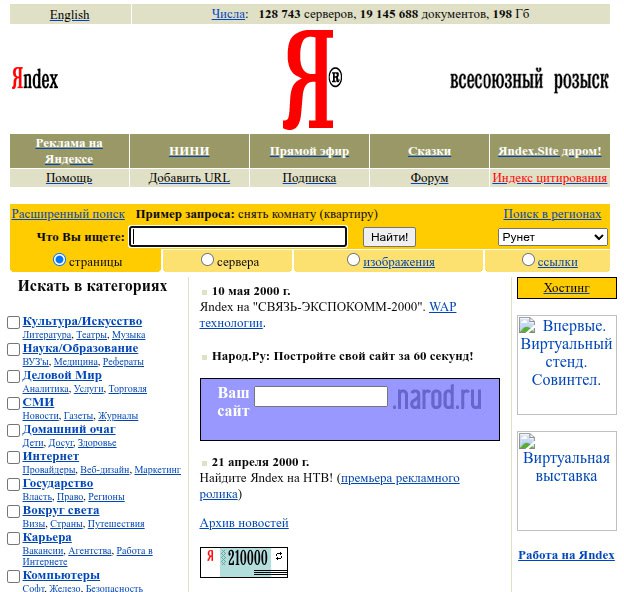Open the Рефераты subcategory link
Image resolution: width=624 pixels, height=592 pixels.
click(x=123, y=362)
